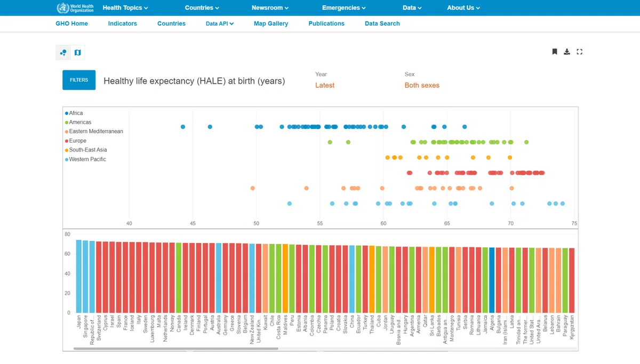This screenshot has width=640, height=364.
Task: Click the World Health Organization logo
Action: [x=75, y=7]
